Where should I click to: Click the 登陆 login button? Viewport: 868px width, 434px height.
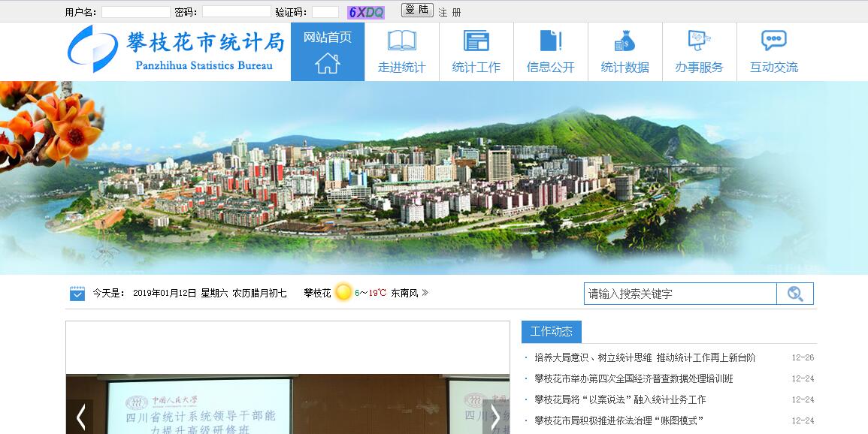tap(417, 10)
